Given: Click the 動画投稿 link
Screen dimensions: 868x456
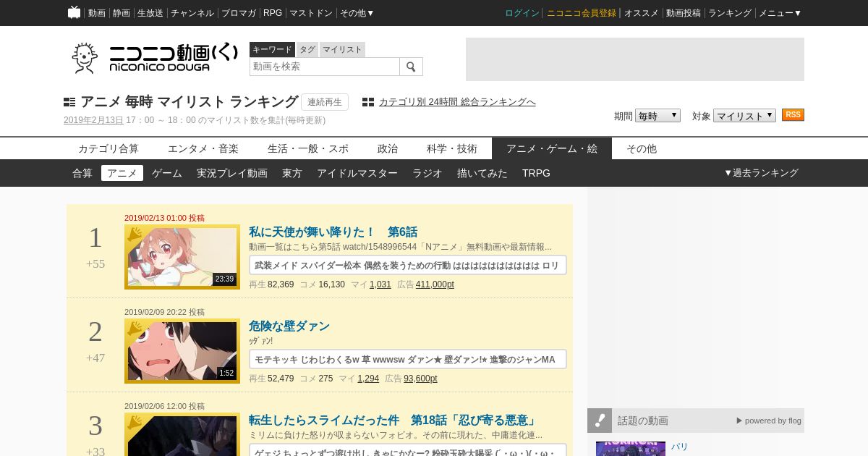Looking at the screenshot, I should [684, 13].
